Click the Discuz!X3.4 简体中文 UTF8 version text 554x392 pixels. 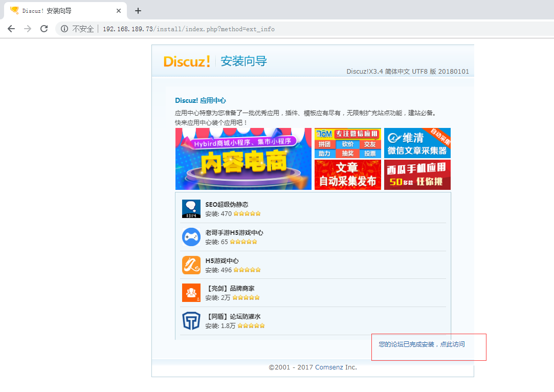[408, 72]
